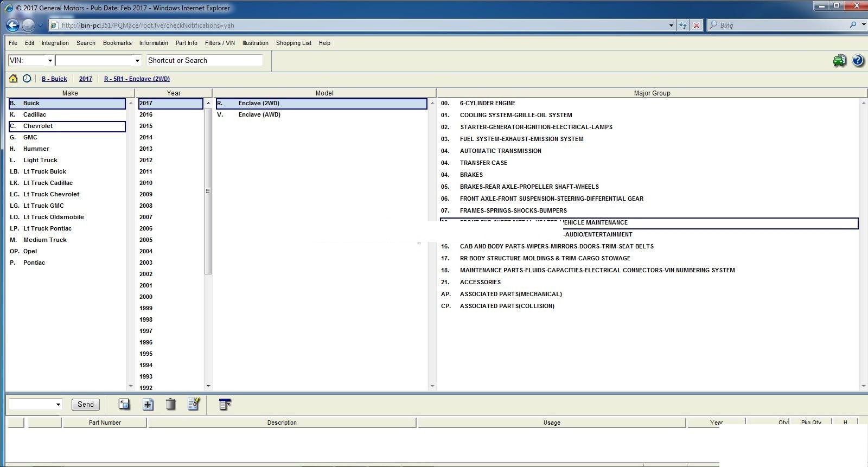The image size is (868, 467).
Task: Click the add item plus icon
Action: 148,404
